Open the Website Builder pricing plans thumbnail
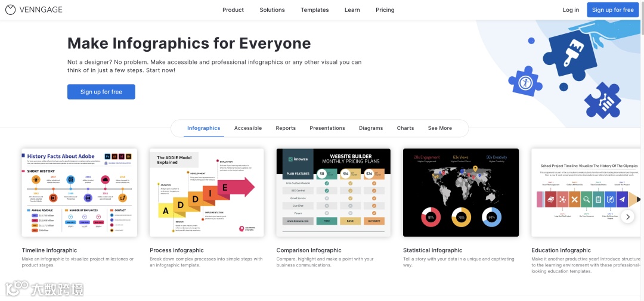644x301 pixels. [x=333, y=193]
